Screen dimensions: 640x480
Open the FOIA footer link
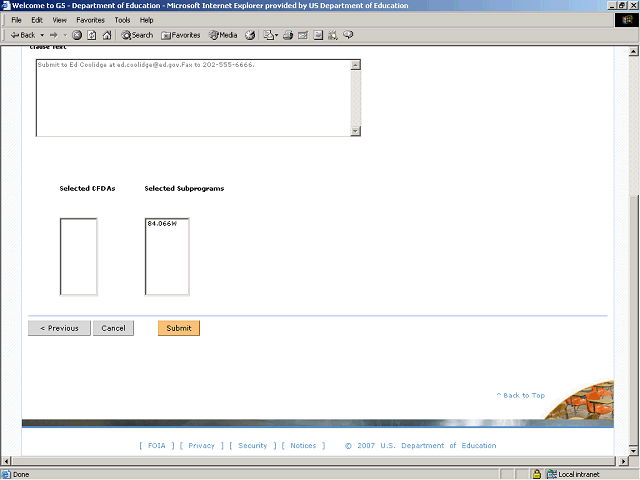[156, 445]
